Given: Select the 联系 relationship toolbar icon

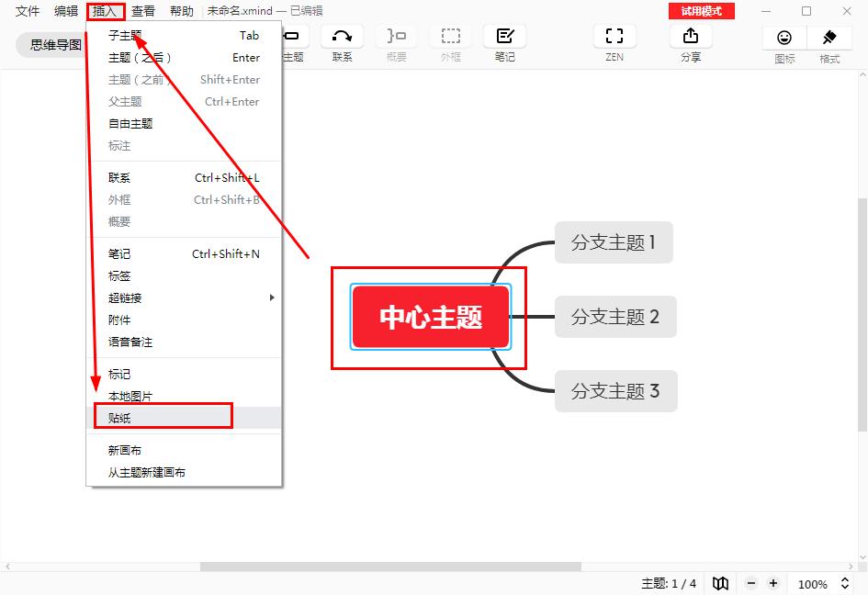Looking at the screenshot, I should click(x=341, y=39).
